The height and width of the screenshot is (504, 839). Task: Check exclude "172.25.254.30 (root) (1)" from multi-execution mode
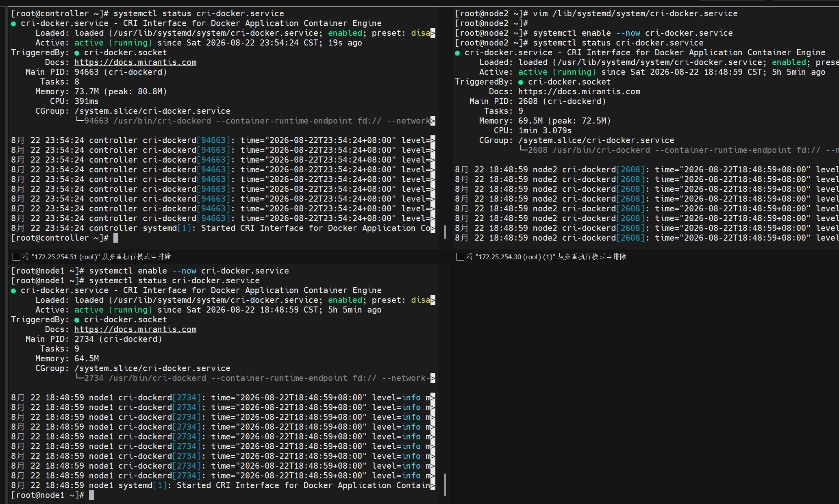click(460, 257)
